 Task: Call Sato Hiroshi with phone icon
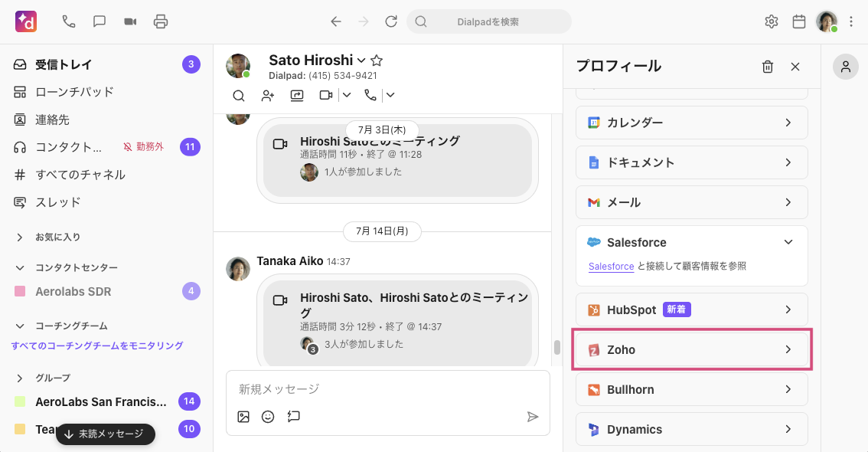(x=370, y=95)
